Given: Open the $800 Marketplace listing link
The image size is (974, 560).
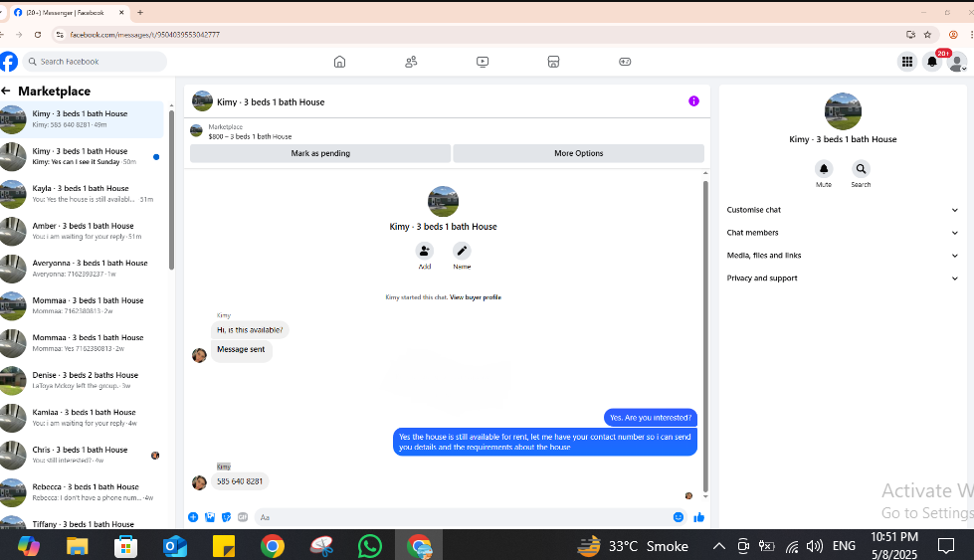Looking at the screenshot, I should pos(250,136).
